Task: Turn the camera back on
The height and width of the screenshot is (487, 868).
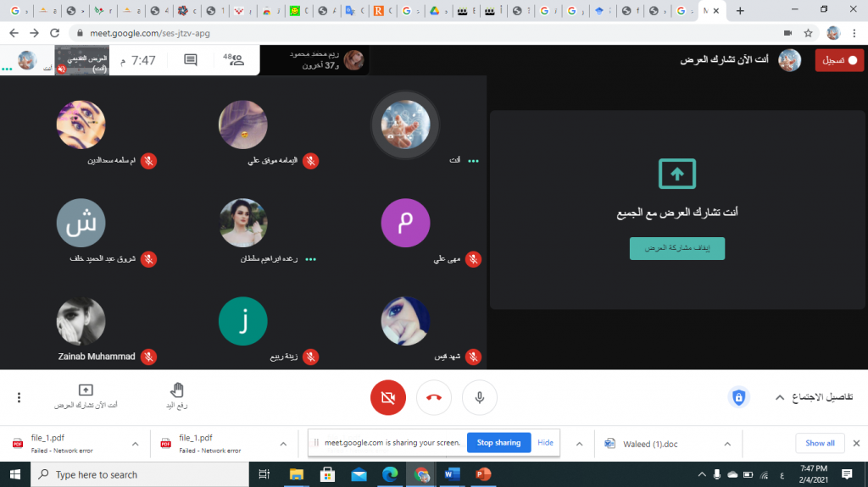Action: click(x=388, y=397)
